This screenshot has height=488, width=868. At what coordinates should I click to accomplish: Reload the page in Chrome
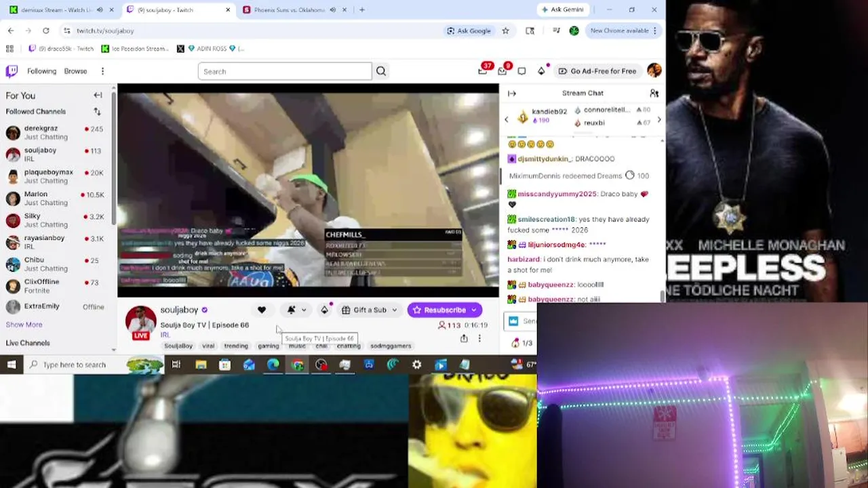click(45, 30)
